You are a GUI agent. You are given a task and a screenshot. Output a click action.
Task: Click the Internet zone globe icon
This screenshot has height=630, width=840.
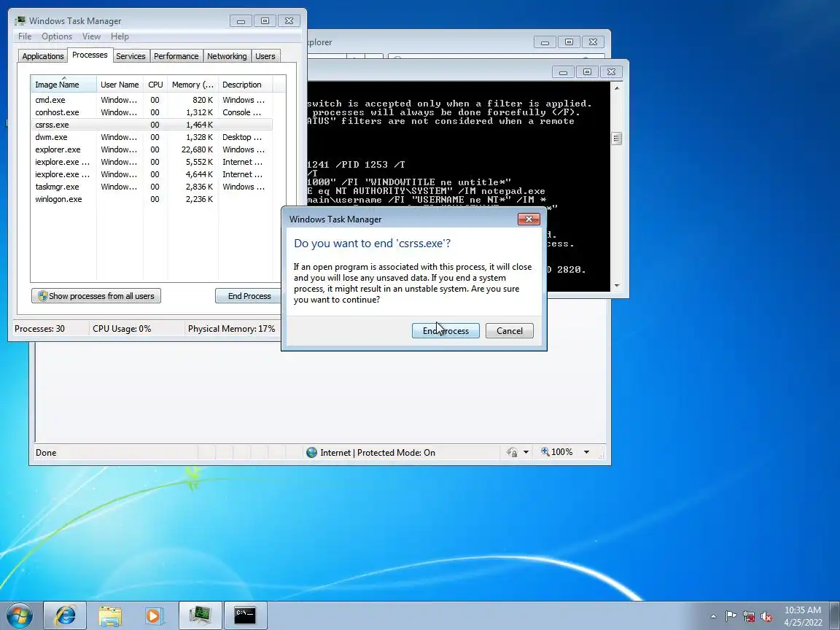pos(311,452)
